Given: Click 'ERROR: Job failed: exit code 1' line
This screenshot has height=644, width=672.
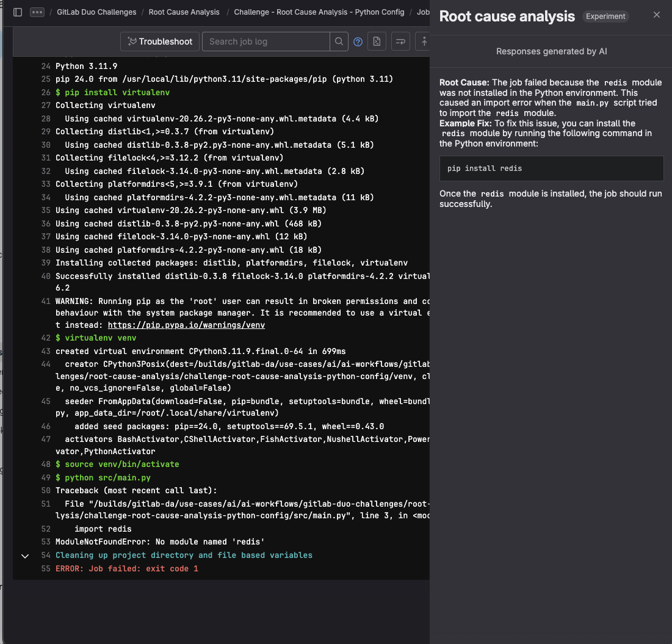Looking at the screenshot, I should click(127, 568).
